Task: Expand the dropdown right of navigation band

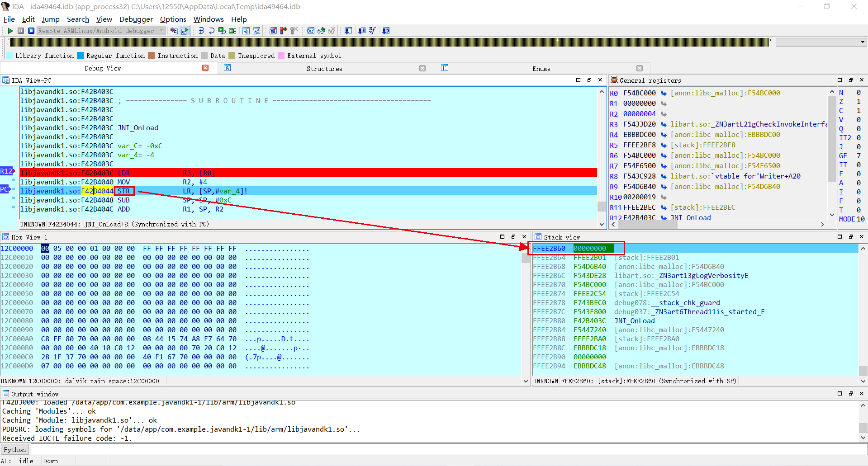Action: tap(863, 42)
